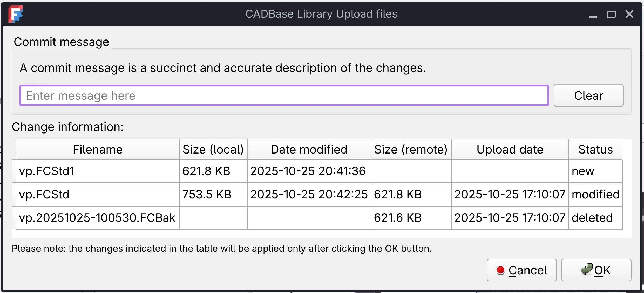Click the Clear button next to message field
The height and width of the screenshot is (293, 644).
pos(588,95)
